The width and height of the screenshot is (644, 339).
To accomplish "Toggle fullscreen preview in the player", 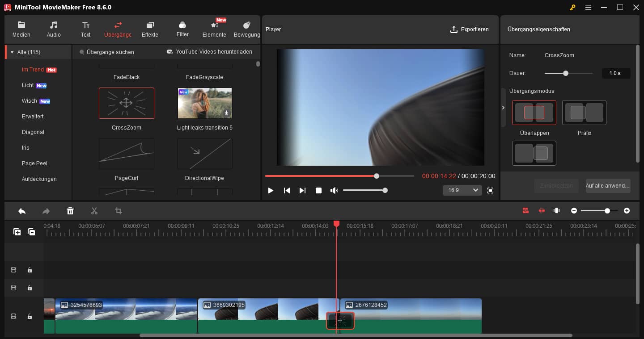I will (490, 190).
